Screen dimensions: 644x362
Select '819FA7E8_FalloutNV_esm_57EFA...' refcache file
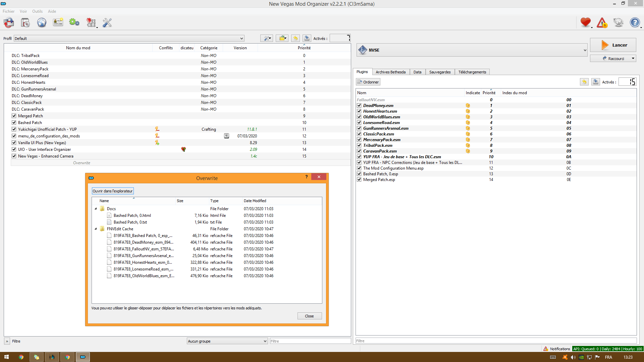(207, 249)
